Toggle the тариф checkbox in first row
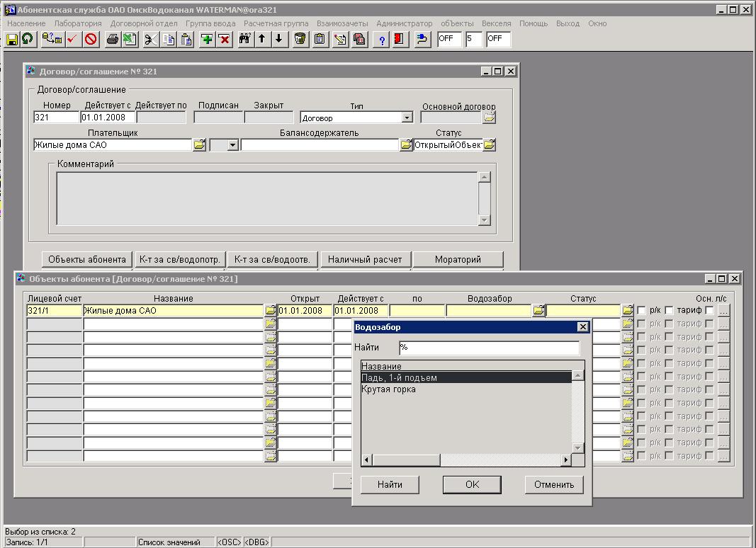Viewport: 756px width, 548px height. 669,311
